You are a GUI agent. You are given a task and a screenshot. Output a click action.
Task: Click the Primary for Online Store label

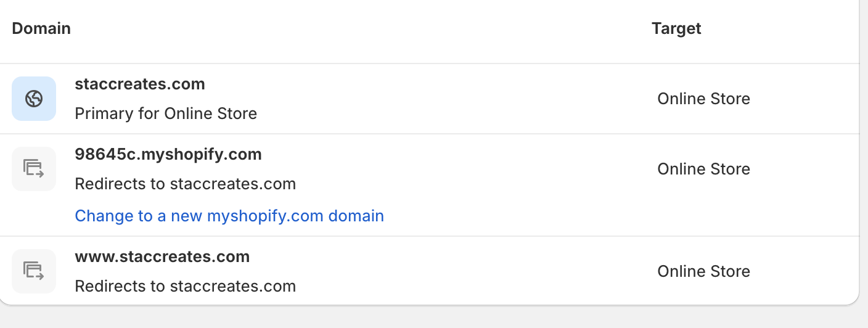coord(166,113)
